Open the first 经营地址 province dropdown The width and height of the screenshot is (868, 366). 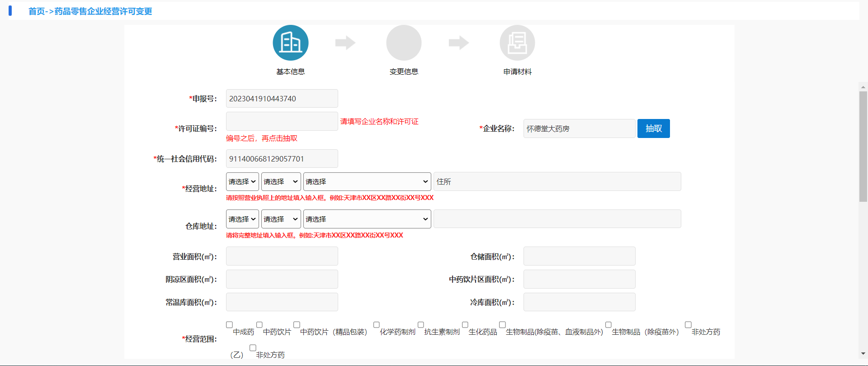(242, 181)
